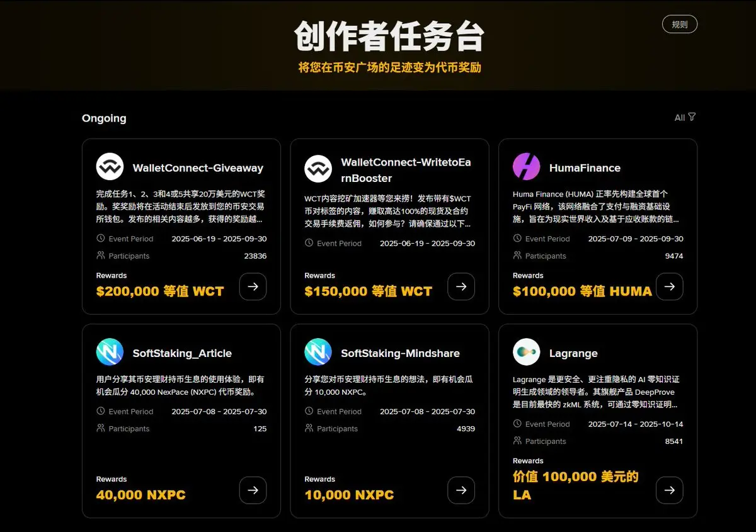756x532 pixels.
Task: Open HumaFinance task via its arrow button
Action: coord(670,286)
